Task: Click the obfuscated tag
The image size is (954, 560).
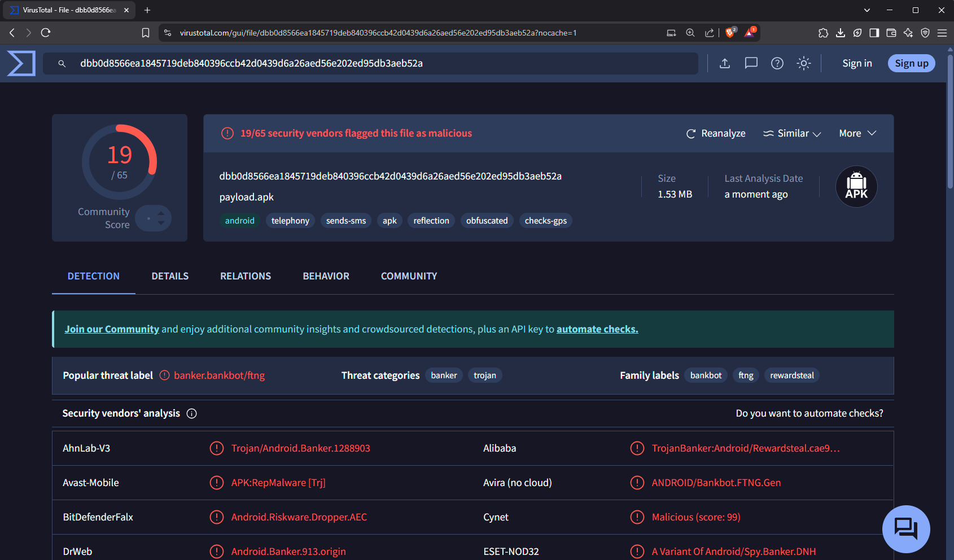Action: click(487, 221)
